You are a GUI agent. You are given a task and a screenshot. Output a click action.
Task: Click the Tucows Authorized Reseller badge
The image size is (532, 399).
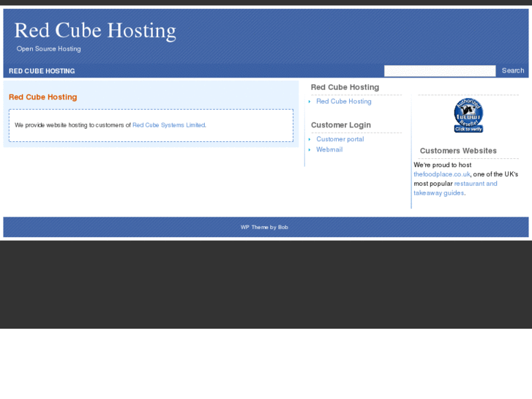pyautogui.click(x=468, y=116)
